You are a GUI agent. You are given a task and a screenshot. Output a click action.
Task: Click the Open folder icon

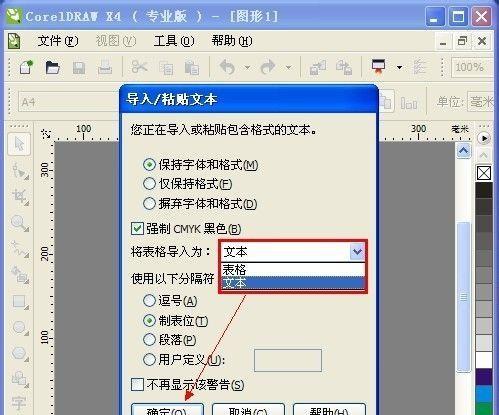pos(52,67)
